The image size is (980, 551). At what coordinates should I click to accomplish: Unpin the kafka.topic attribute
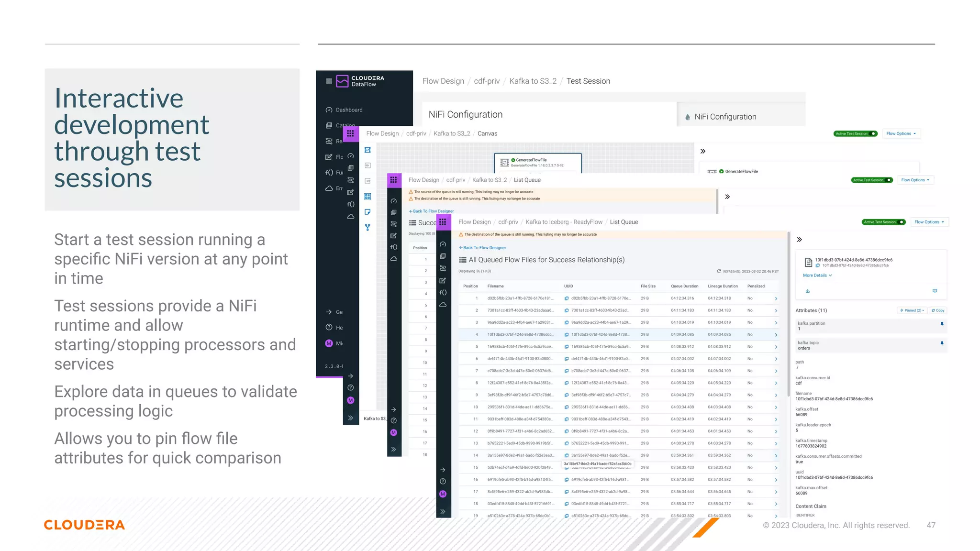tap(942, 343)
